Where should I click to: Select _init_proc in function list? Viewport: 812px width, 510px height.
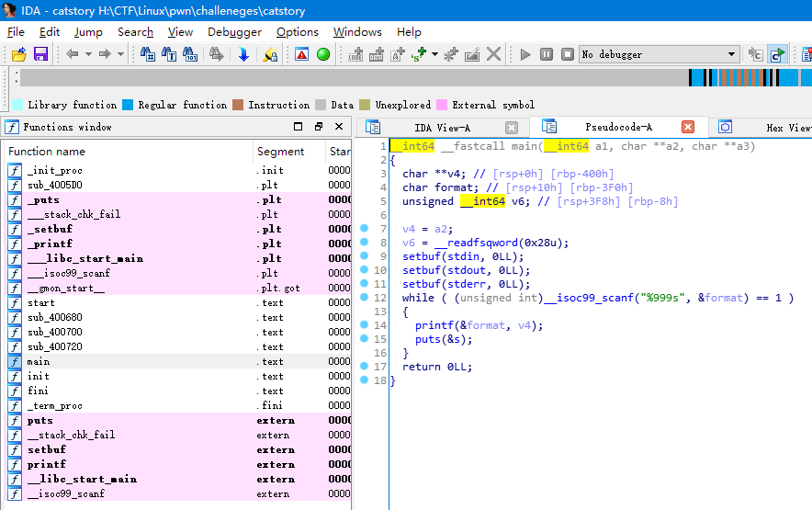[179, 170]
